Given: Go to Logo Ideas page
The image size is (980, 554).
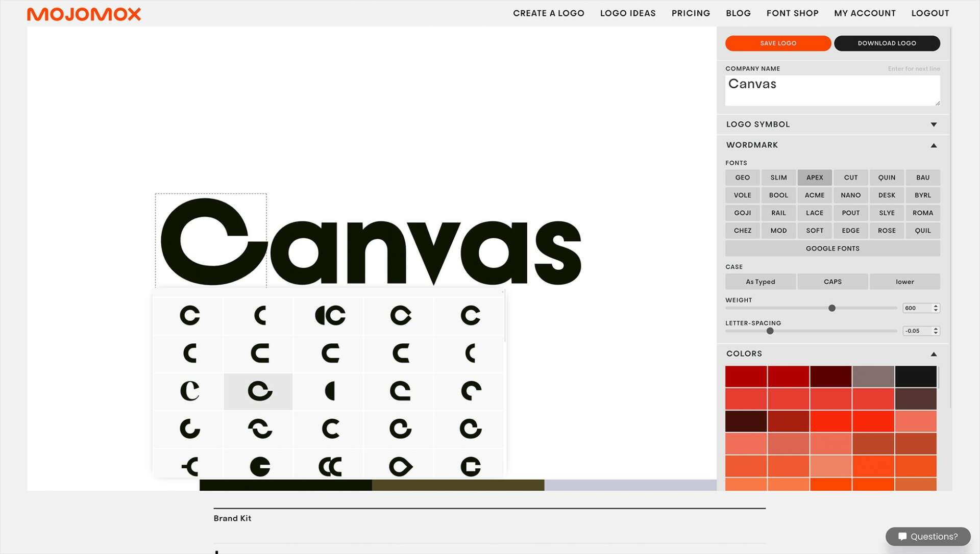Looking at the screenshot, I should pyautogui.click(x=627, y=13).
